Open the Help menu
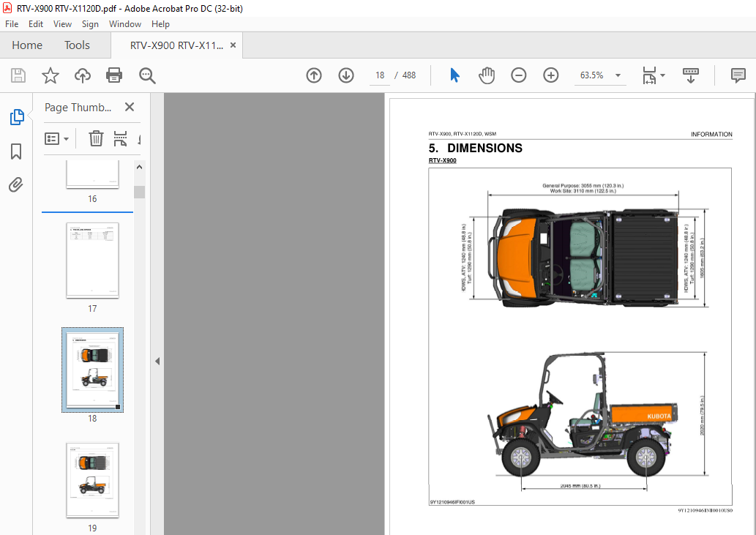 [x=160, y=24]
